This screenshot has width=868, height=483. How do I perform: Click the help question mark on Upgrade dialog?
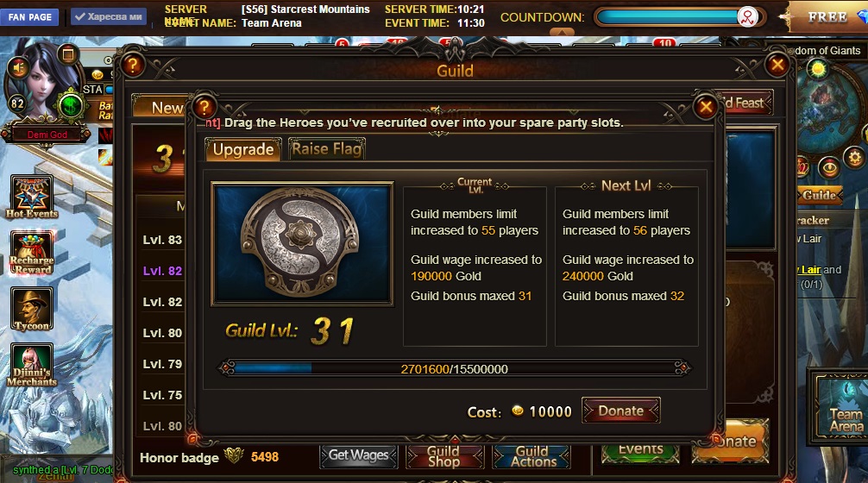tap(204, 107)
